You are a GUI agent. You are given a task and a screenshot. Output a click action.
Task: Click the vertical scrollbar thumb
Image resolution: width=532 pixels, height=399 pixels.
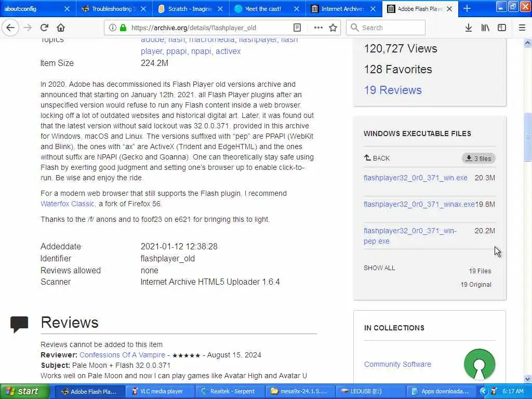point(527,137)
